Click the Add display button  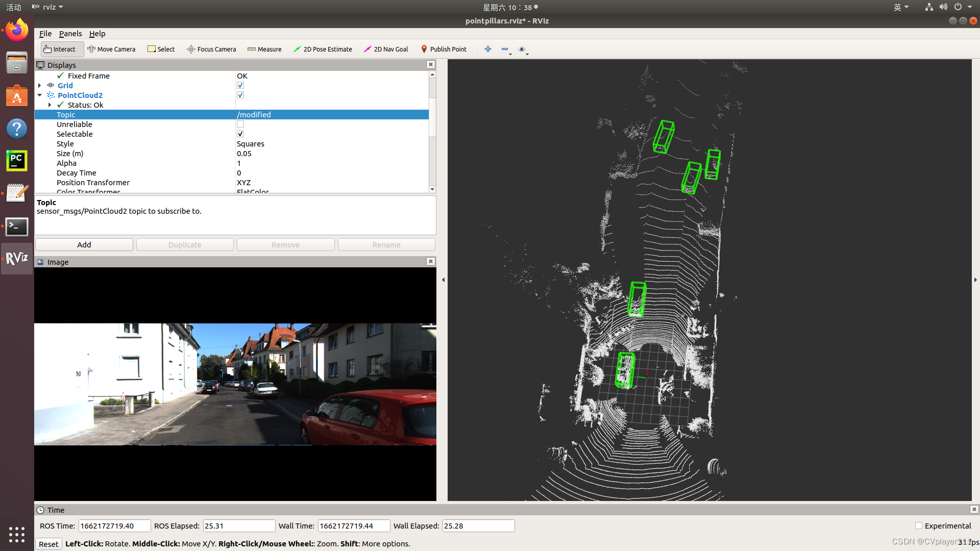click(84, 245)
